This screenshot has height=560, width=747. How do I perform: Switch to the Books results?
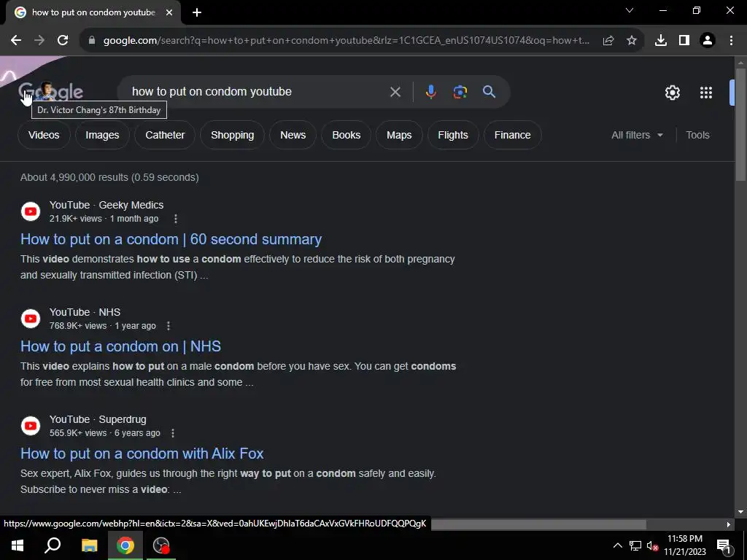(x=347, y=135)
